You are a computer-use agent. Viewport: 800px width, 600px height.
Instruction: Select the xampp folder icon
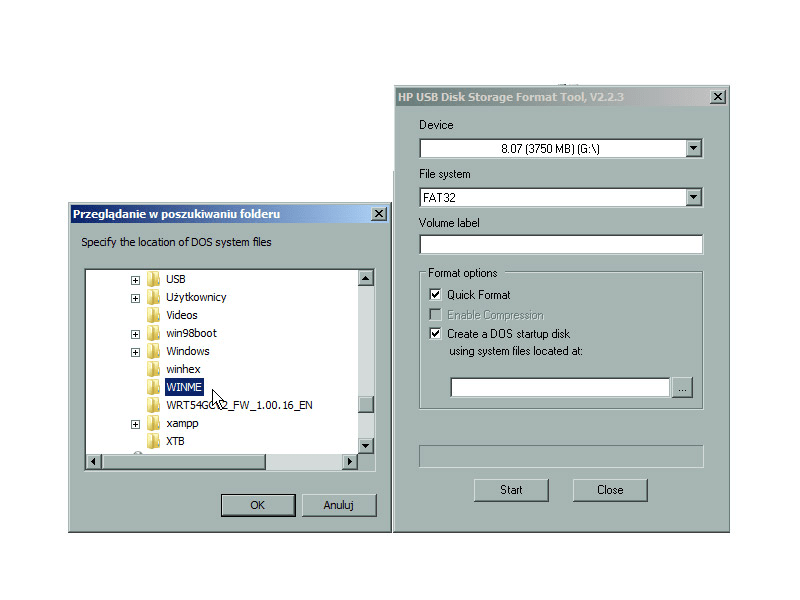[154, 423]
